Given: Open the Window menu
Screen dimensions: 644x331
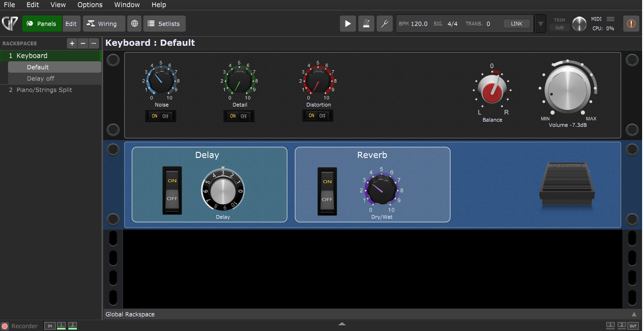Looking at the screenshot, I should pyautogui.click(x=127, y=5).
